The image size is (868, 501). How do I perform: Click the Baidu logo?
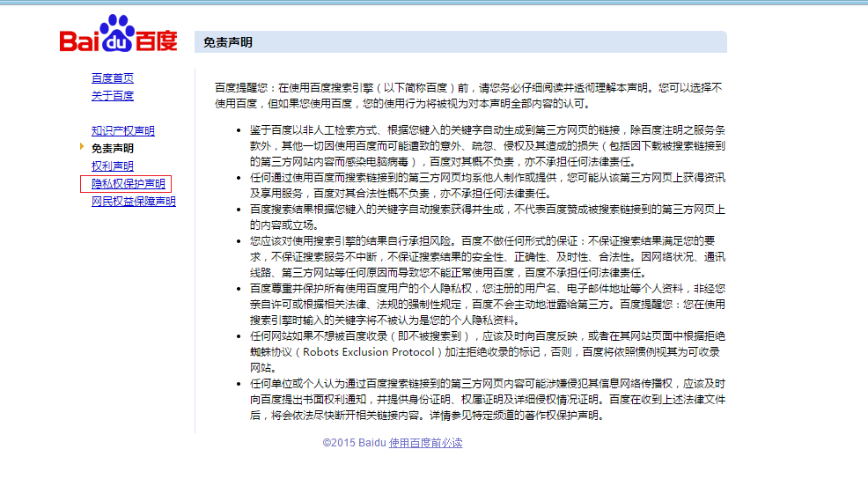coord(119,33)
